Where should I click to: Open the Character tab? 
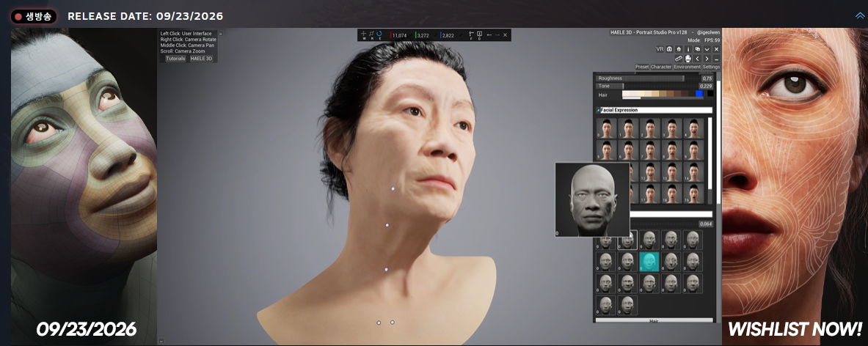(661, 67)
